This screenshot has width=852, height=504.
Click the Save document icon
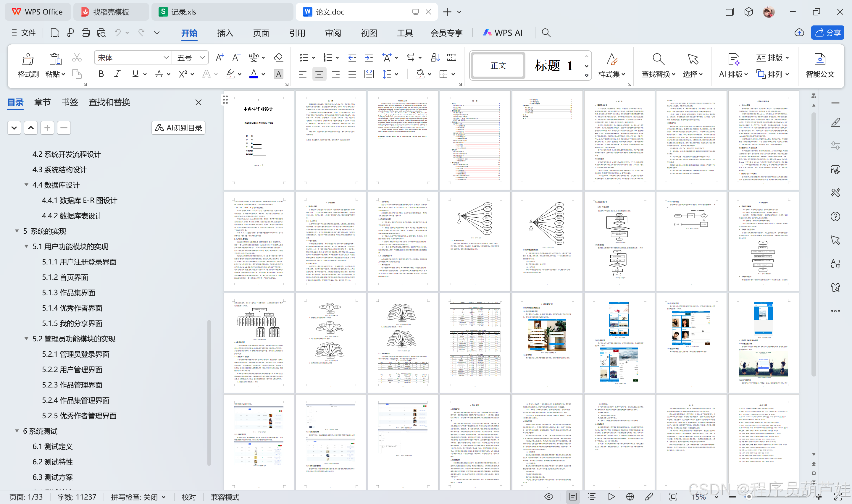[55, 33]
